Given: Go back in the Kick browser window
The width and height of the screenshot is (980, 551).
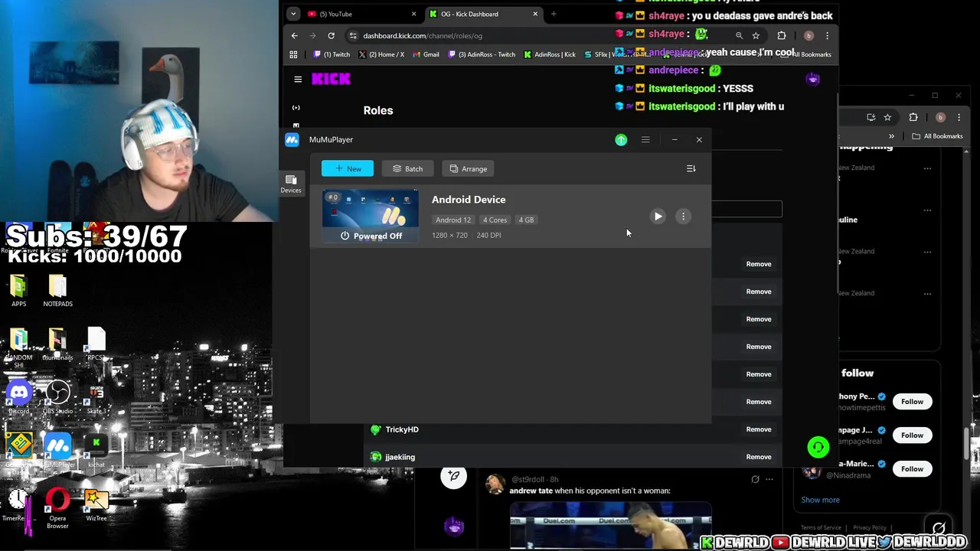Looking at the screenshot, I should pos(295,35).
